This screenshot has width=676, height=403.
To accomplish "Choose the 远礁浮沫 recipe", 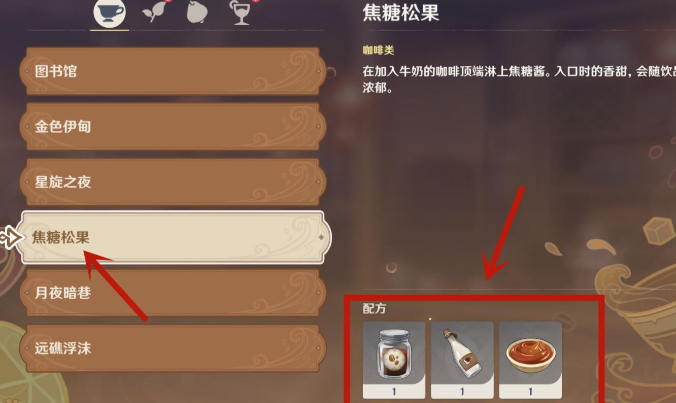I will (x=172, y=348).
